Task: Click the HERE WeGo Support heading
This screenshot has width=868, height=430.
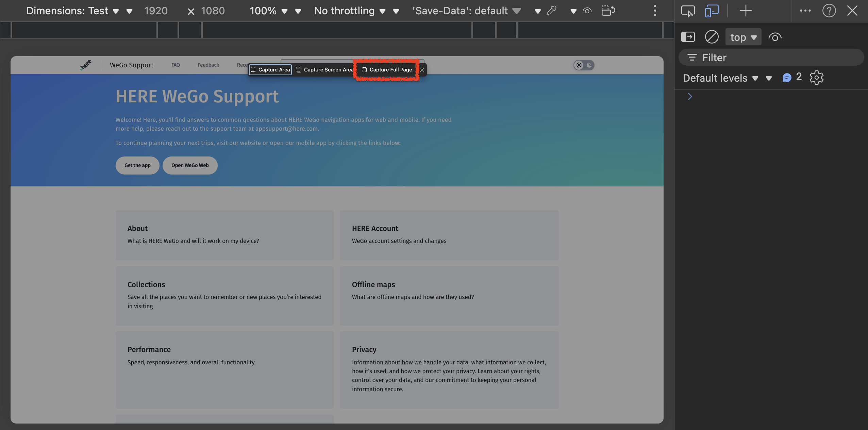Action: [197, 96]
